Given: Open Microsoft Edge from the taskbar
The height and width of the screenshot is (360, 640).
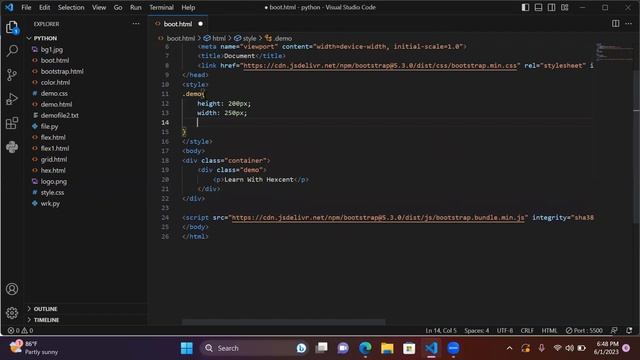Looking at the screenshot, I should coord(365,348).
